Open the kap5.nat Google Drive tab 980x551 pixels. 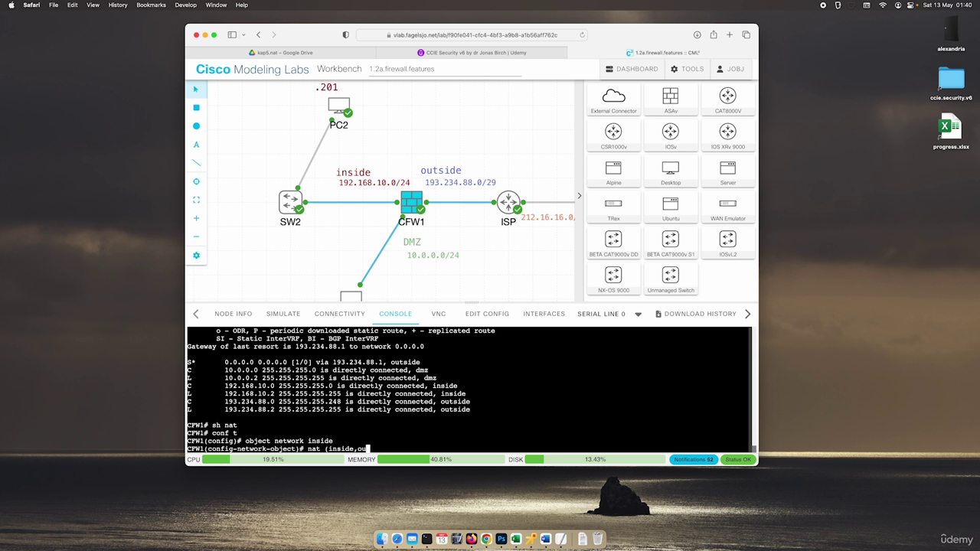coord(280,53)
